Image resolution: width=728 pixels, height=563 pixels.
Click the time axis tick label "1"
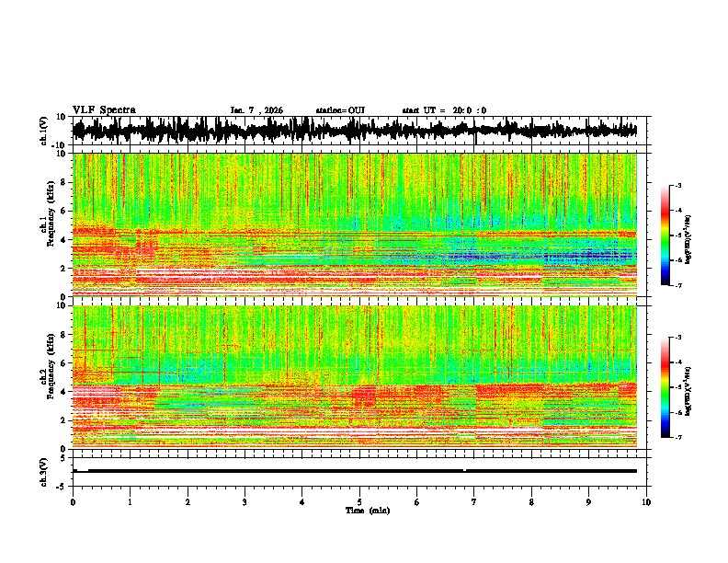point(130,502)
